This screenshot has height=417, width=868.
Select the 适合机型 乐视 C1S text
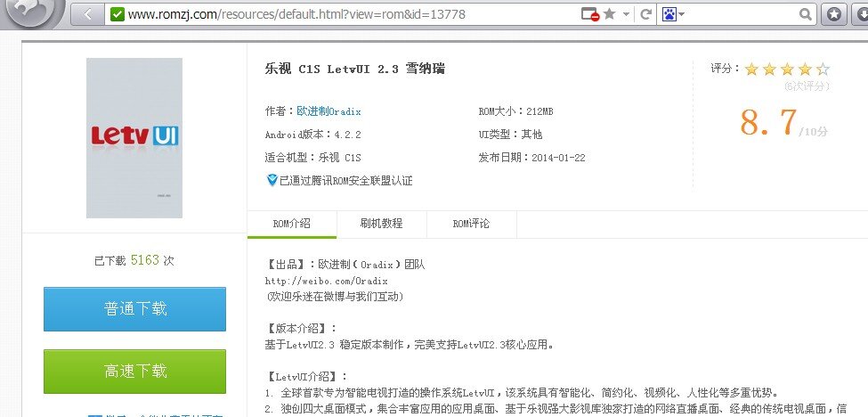click(x=312, y=158)
